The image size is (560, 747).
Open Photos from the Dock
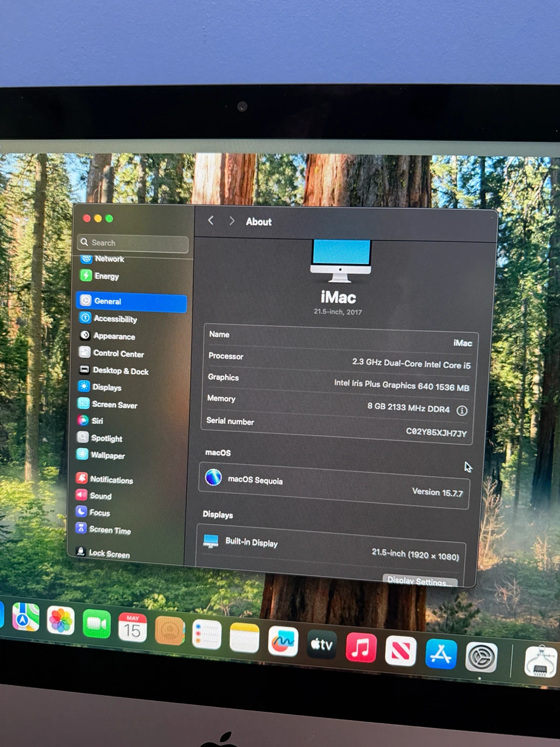click(x=61, y=621)
